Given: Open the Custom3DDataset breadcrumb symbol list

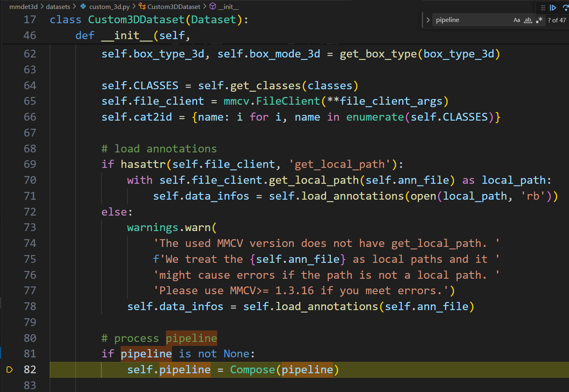Looking at the screenshot, I should point(174,7).
